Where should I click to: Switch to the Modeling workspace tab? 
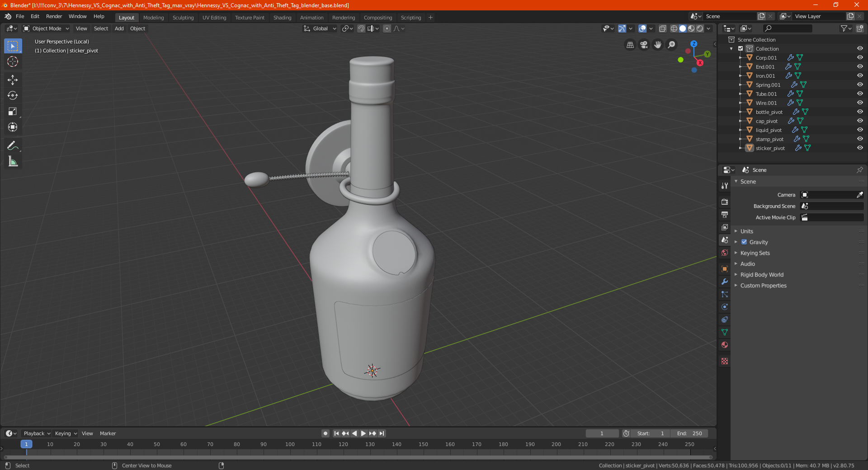pos(153,18)
